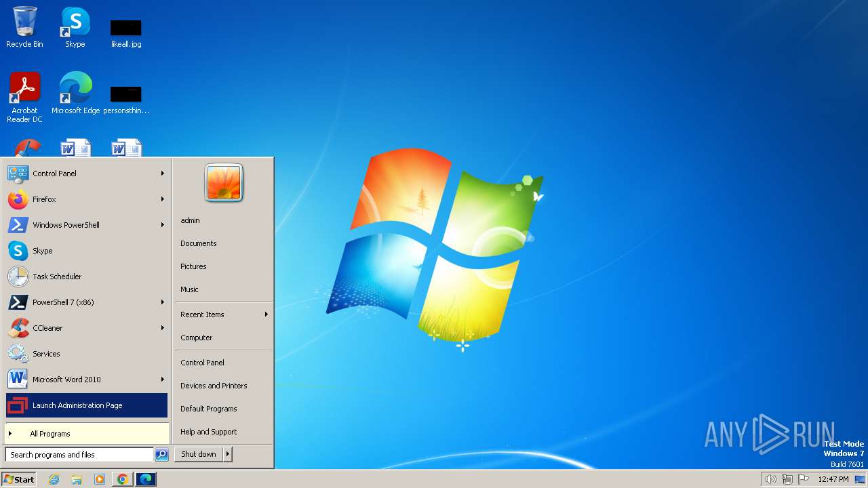Expand the Recent Items submenu arrow

(267, 314)
